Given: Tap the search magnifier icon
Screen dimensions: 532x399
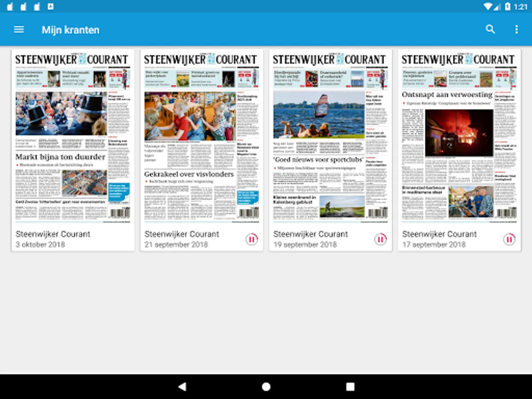Looking at the screenshot, I should [490, 29].
